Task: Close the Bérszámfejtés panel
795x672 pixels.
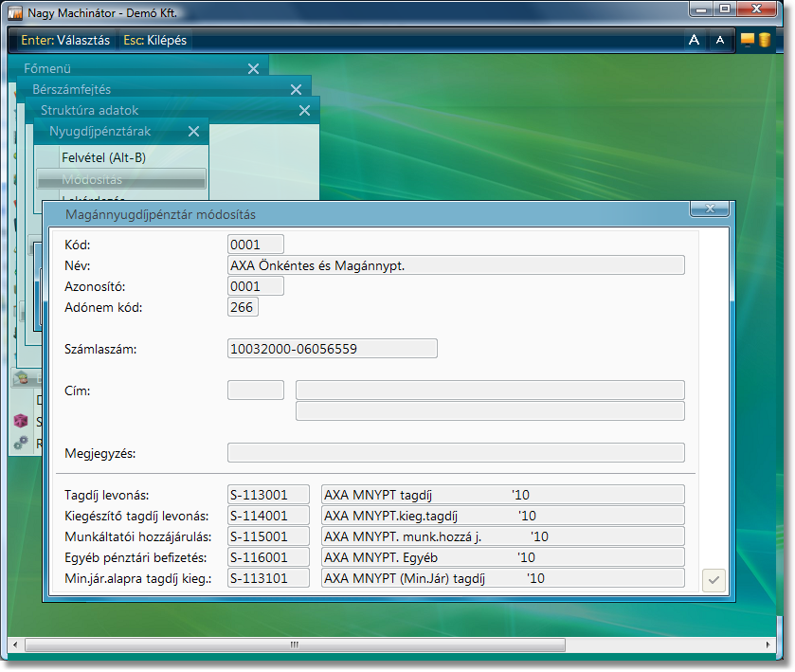Action: 296,89
